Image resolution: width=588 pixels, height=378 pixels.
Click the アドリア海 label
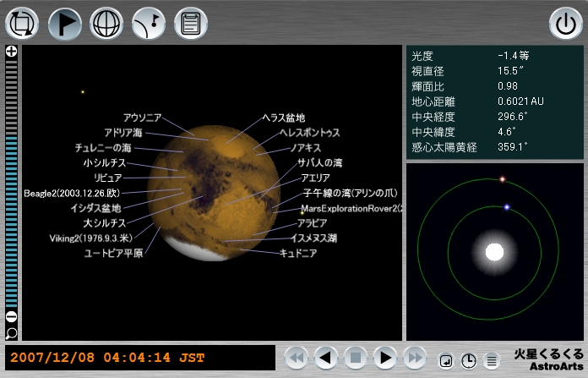(123, 133)
